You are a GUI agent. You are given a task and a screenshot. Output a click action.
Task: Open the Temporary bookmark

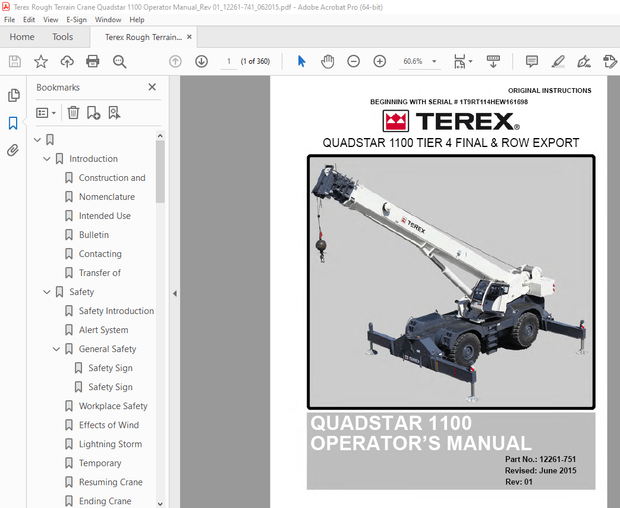pyautogui.click(x=100, y=463)
